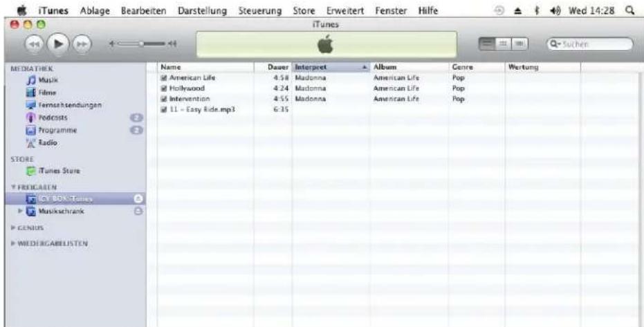Expand the Genius section

(x=13, y=227)
